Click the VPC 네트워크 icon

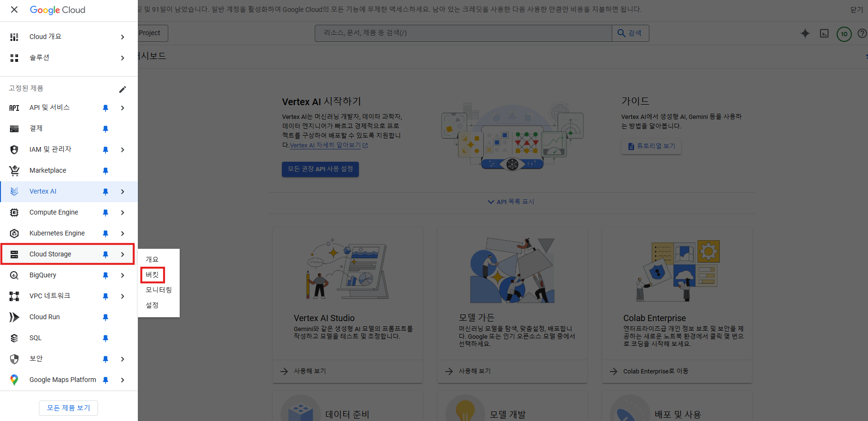(x=14, y=296)
